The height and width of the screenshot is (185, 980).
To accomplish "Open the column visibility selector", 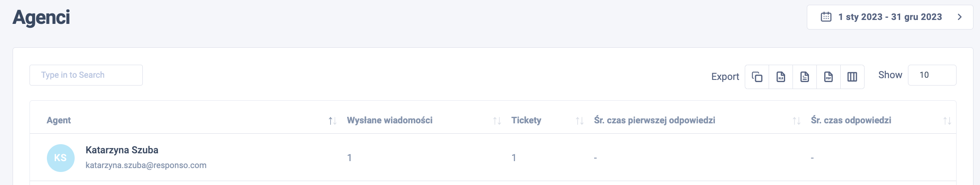I will 852,77.
